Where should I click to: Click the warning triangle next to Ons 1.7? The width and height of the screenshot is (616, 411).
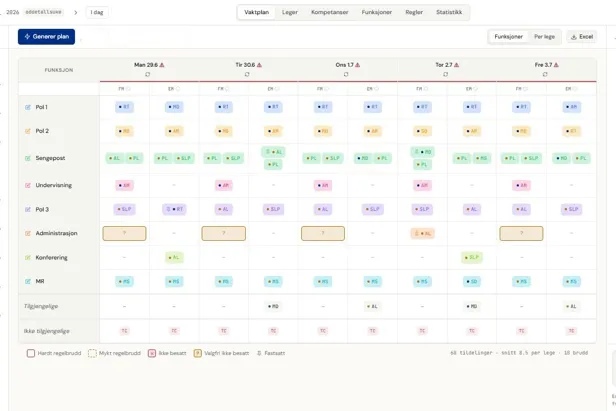(x=358, y=65)
